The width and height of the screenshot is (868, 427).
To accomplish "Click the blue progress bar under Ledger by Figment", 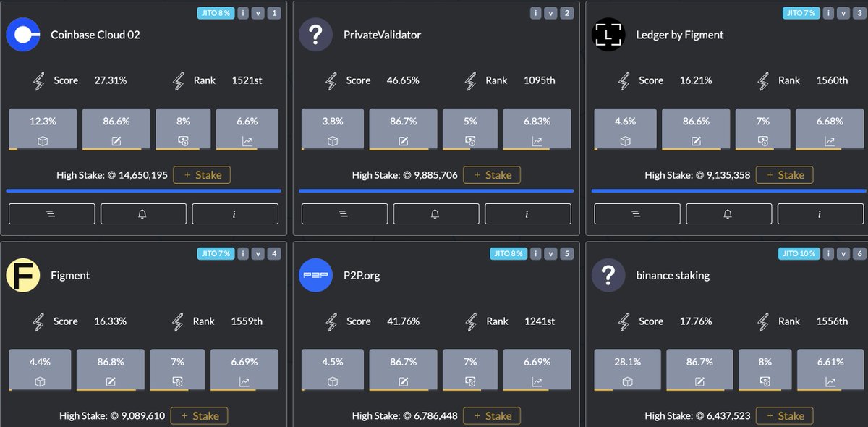I will pyautogui.click(x=728, y=191).
